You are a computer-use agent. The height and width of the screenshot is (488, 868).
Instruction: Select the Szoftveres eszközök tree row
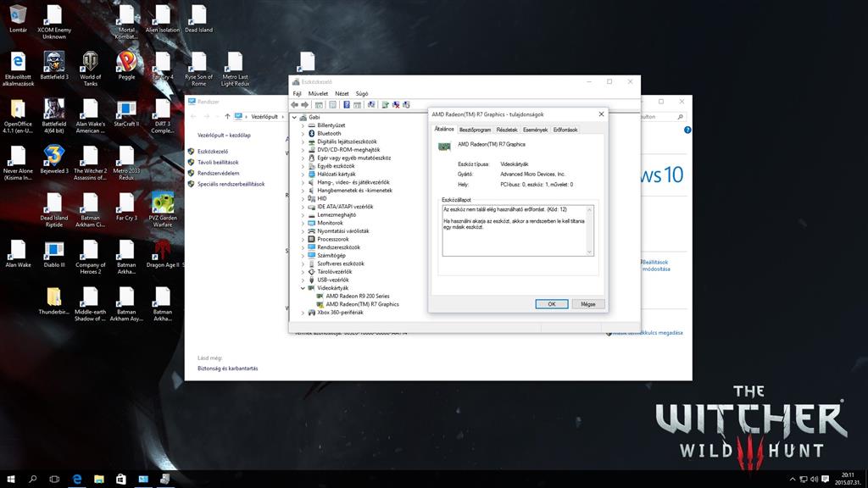(x=339, y=264)
